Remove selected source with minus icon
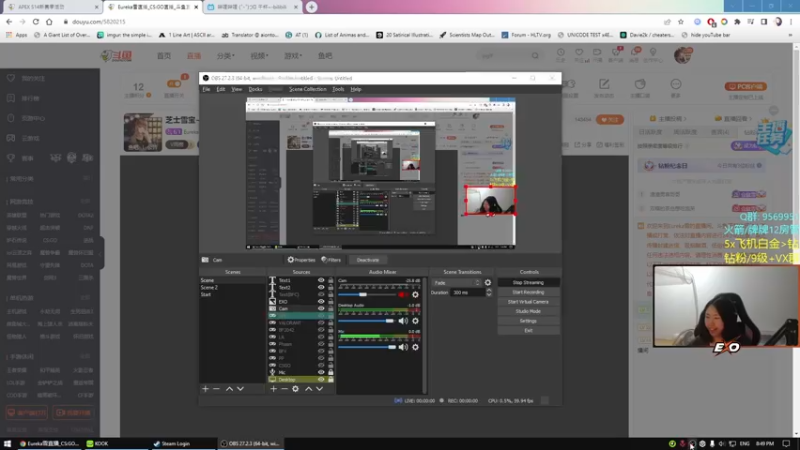800x450 pixels. (284, 389)
